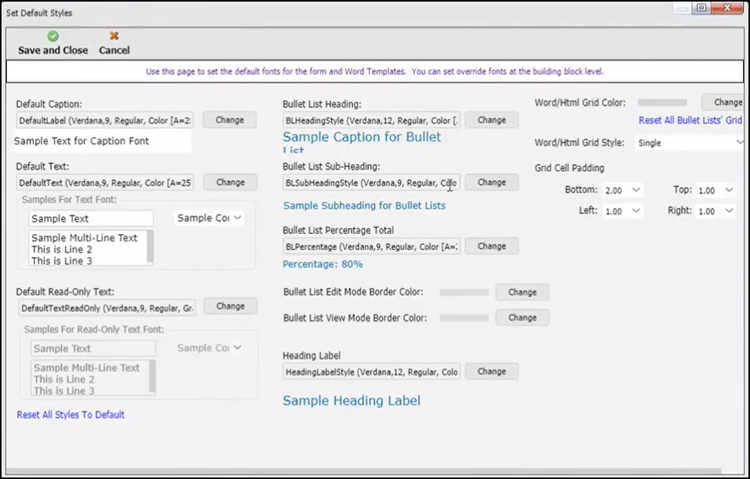Click the Cancel orange X icon
Viewport: 750px width, 479px height.
[x=114, y=36]
